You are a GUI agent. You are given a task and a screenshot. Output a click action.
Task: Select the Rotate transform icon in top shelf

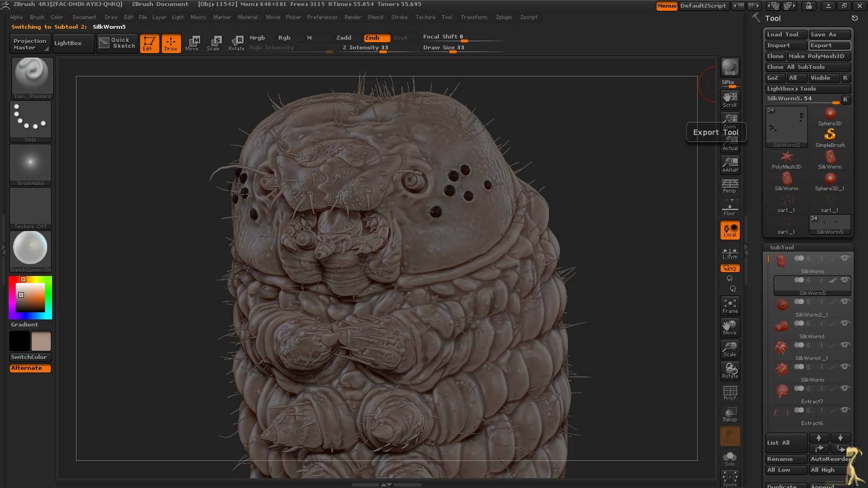[x=236, y=43]
